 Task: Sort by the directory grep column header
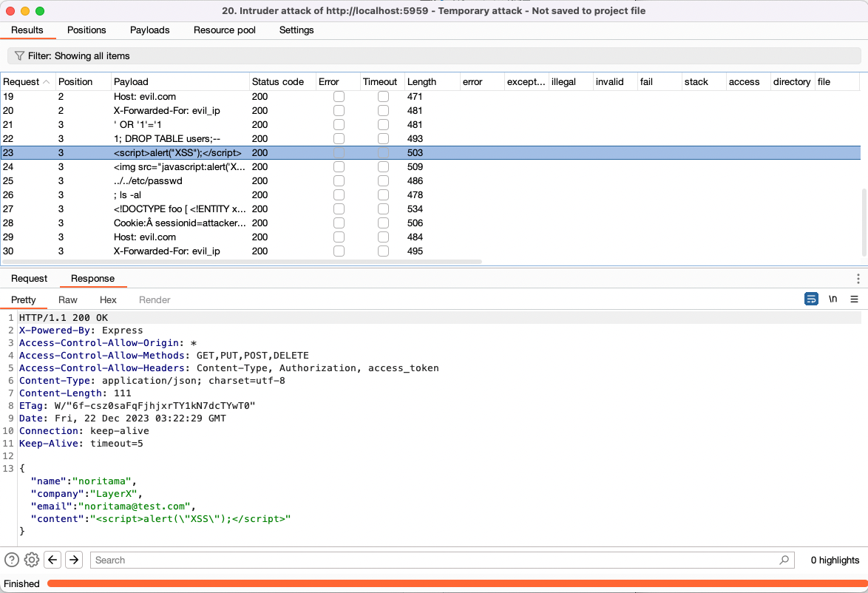(792, 82)
